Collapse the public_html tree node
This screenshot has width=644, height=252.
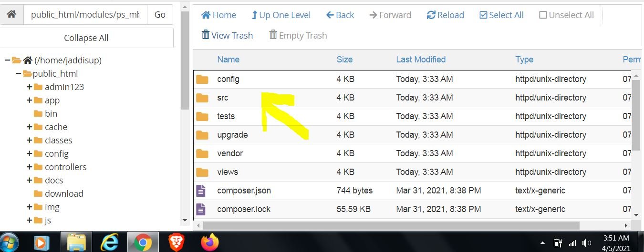pyautogui.click(x=19, y=73)
